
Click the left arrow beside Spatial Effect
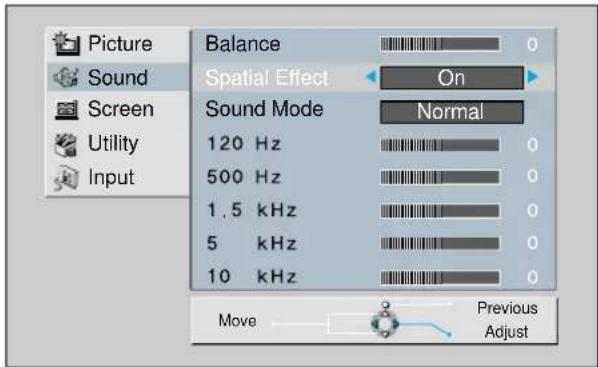(371, 77)
